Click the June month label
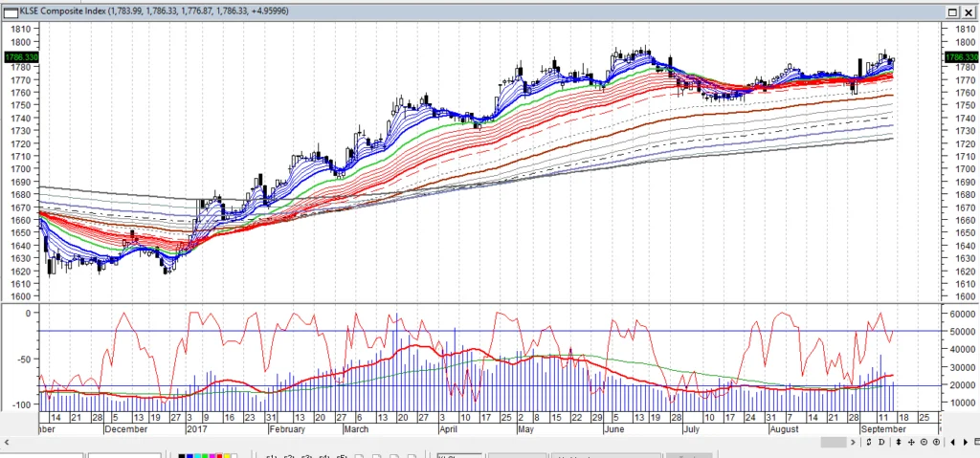The height and width of the screenshot is (458, 980). pyautogui.click(x=613, y=429)
